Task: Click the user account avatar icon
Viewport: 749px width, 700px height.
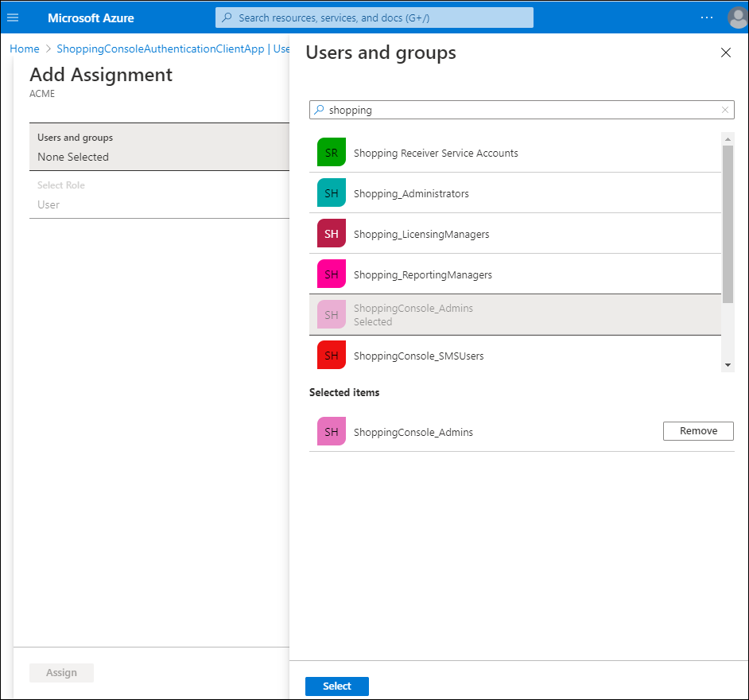Action: 737,17
